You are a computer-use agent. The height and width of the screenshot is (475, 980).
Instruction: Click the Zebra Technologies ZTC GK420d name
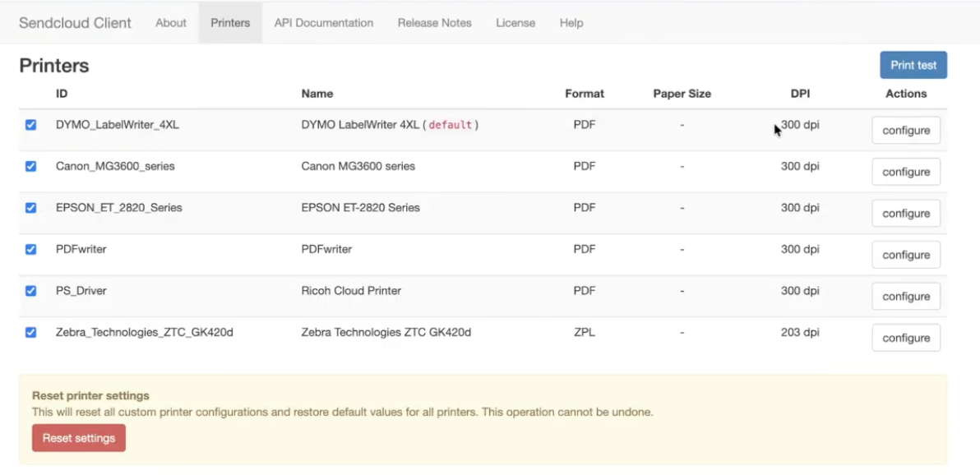point(386,333)
